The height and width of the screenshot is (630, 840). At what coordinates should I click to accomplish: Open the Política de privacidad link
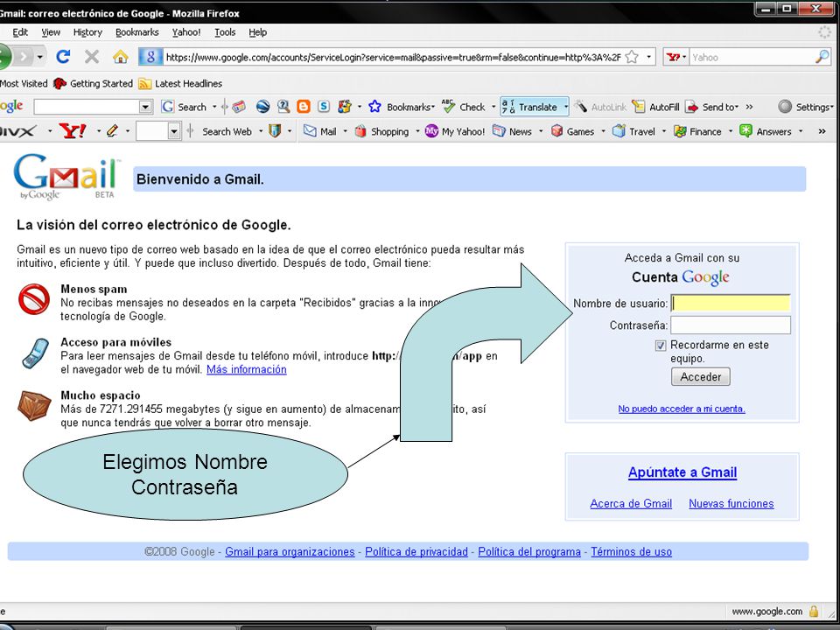click(416, 552)
